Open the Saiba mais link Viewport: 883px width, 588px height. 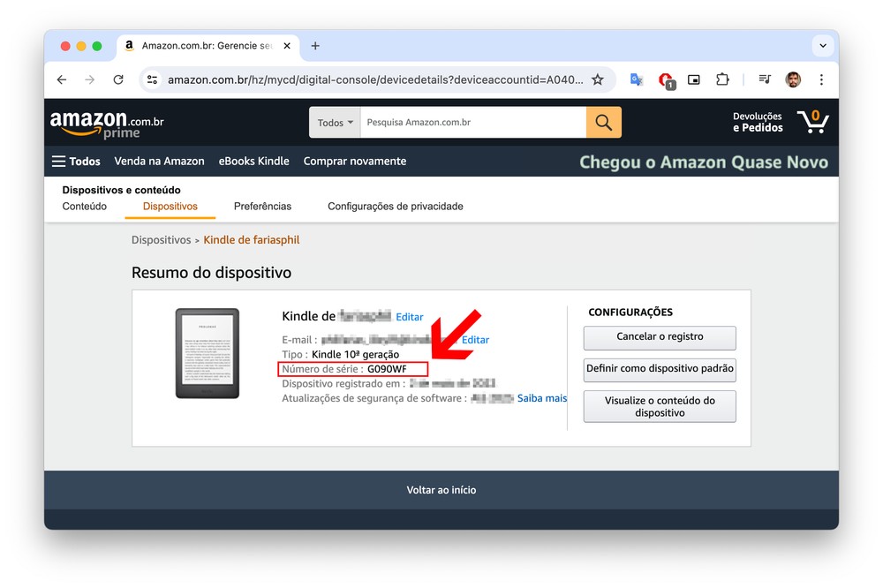point(542,398)
